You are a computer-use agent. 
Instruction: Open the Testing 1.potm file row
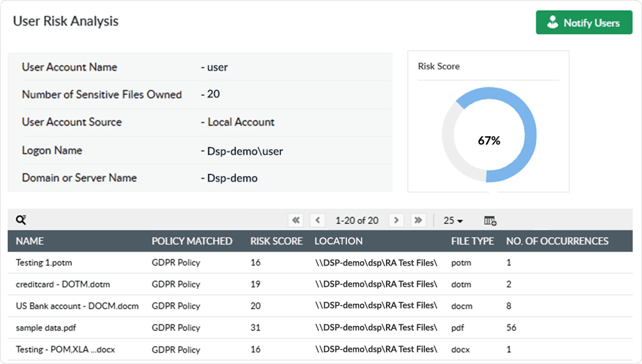click(x=44, y=263)
